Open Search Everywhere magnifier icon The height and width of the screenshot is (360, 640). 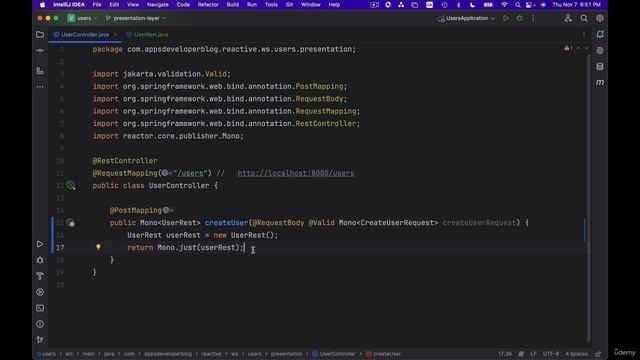click(x=584, y=18)
